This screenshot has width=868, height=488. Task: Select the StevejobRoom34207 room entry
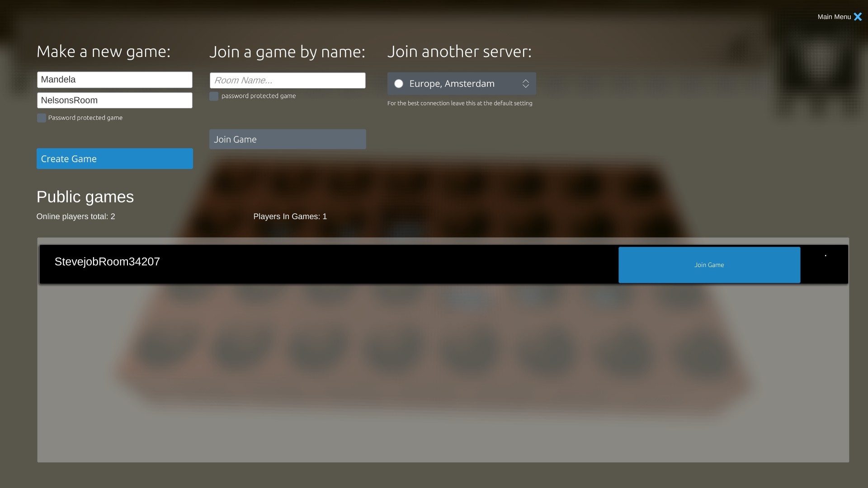(107, 262)
